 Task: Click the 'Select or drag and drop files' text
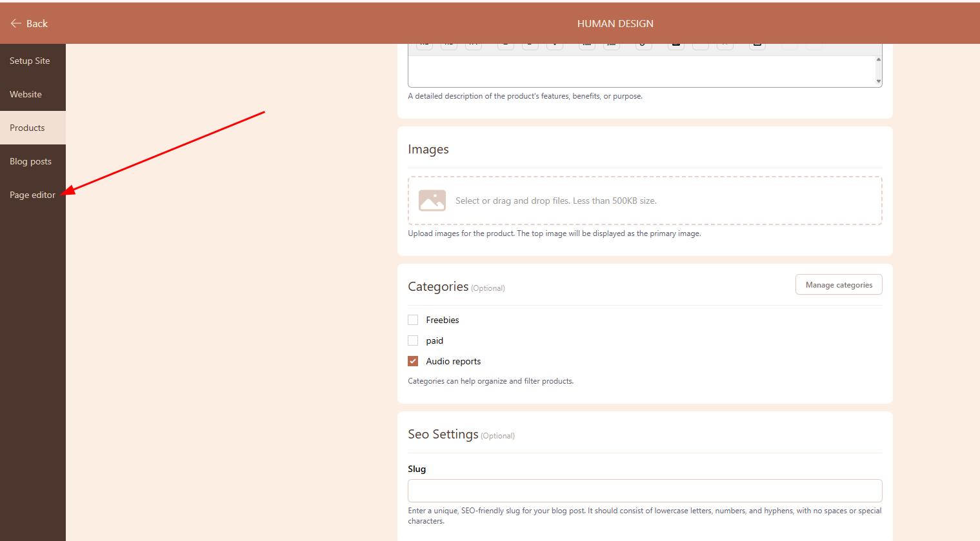coord(555,201)
